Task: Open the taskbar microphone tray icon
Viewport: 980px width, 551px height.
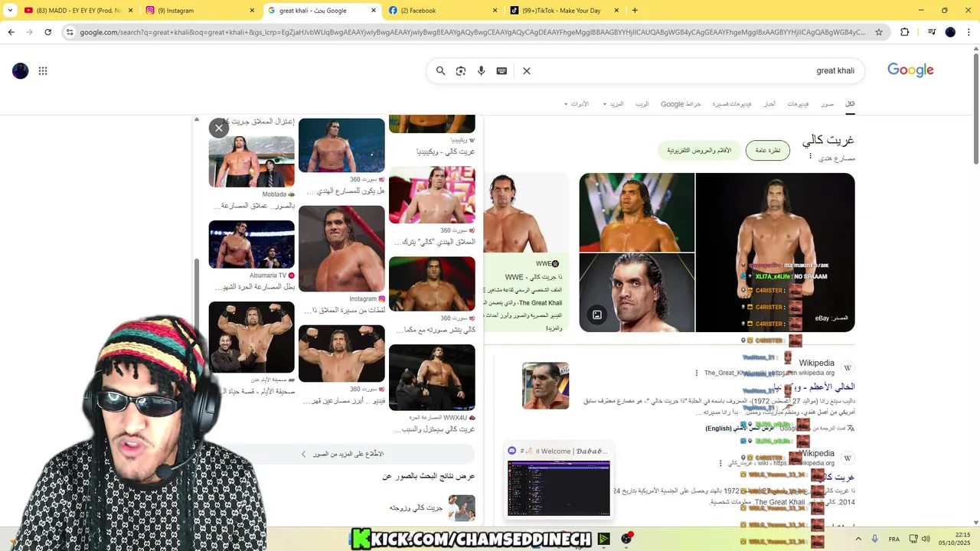Action: coord(874,539)
